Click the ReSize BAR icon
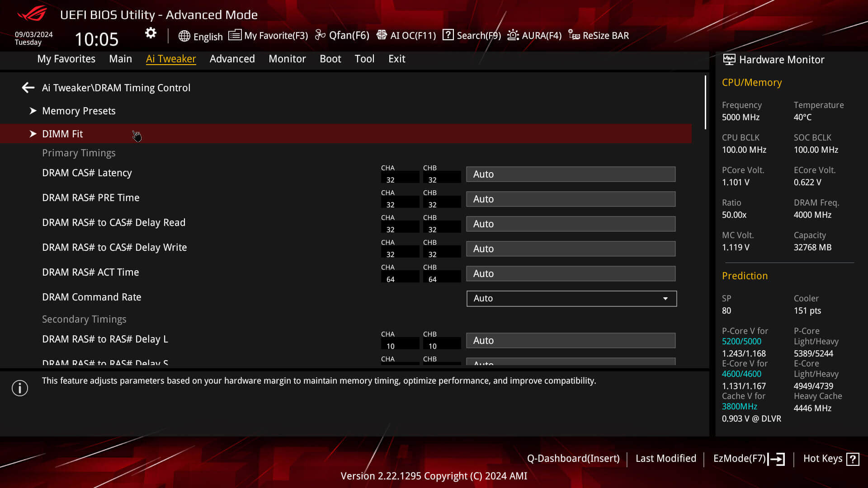 574,35
